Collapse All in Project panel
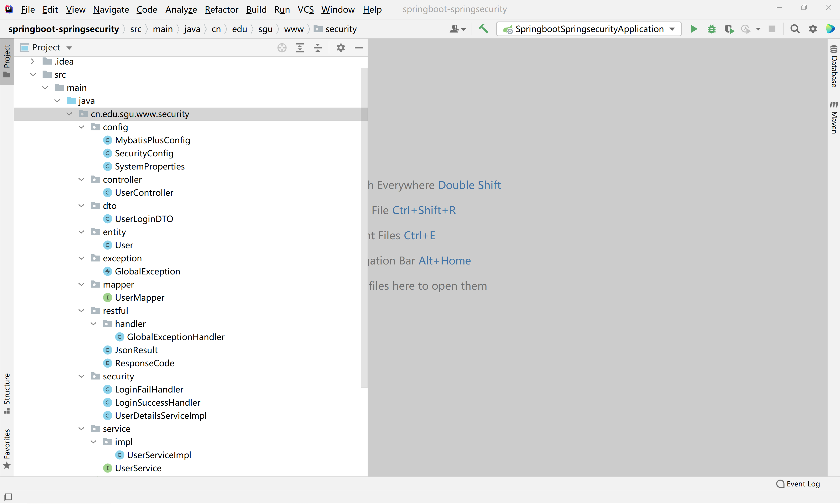Screen dimensions: 840x504 click(x=318, y=47)
